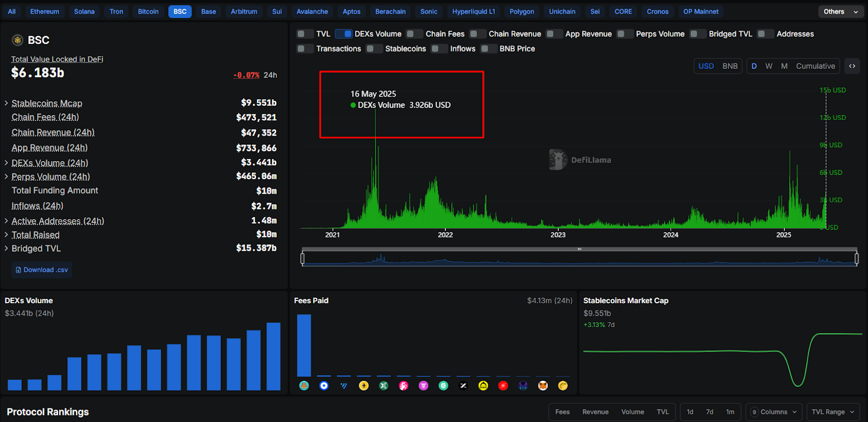Click the red starburst protocol icon

[x=503, y=386]
